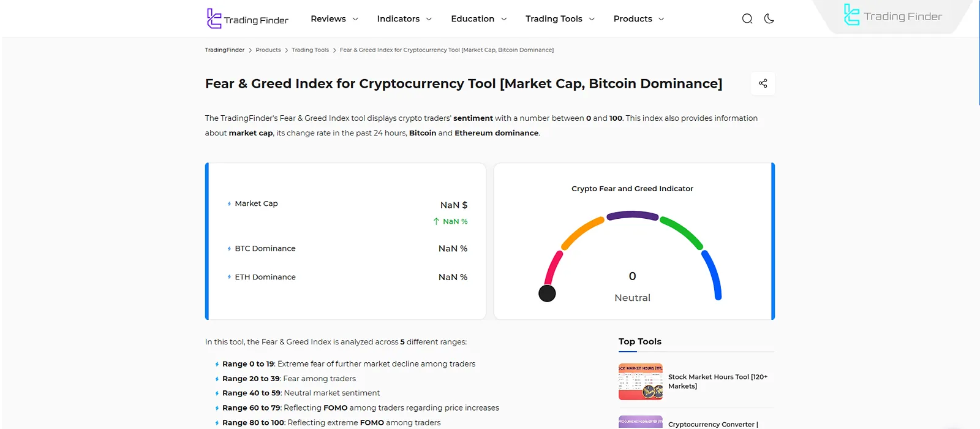The image size is (980, 429).
Task: Click the 'Range 40 to 59' list item
Action: (301, 393)
